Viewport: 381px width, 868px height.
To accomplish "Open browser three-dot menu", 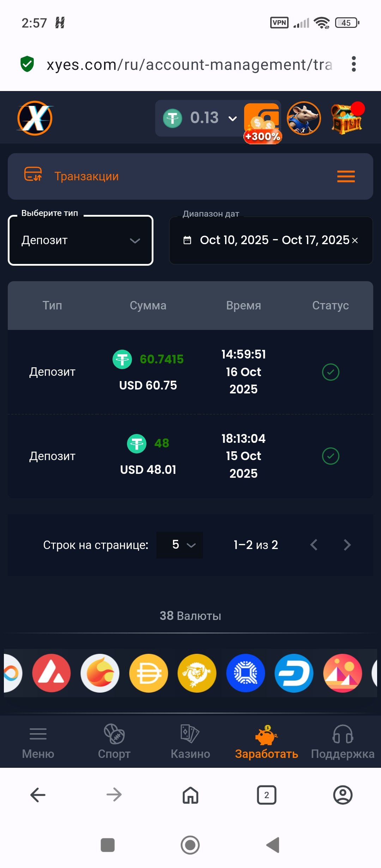I will point(353,64).
